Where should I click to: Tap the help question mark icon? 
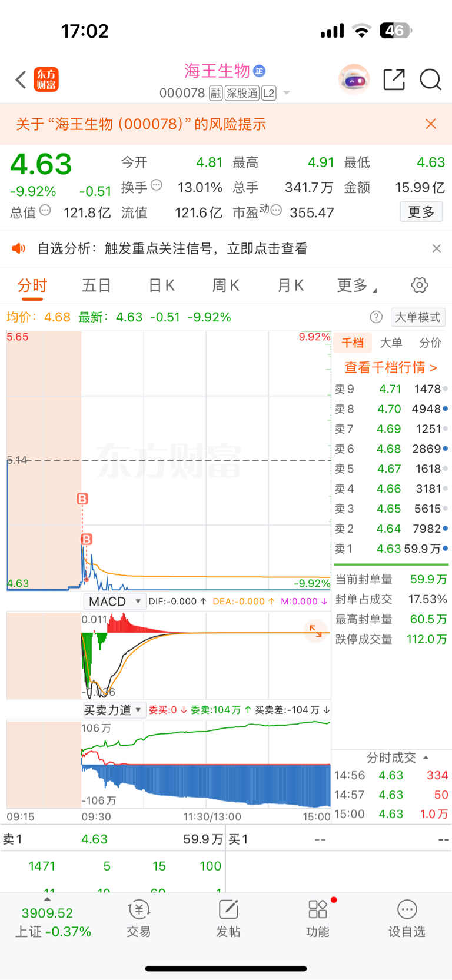376,317
